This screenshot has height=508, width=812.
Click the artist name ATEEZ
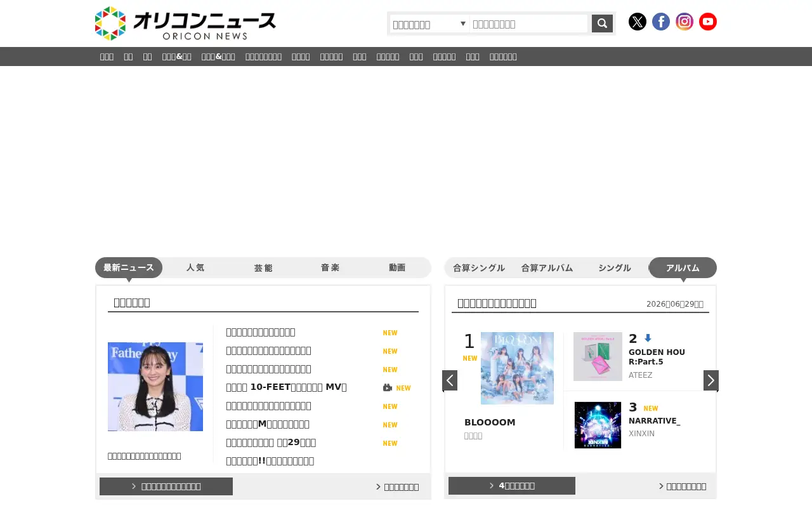[x=640, y=375]
